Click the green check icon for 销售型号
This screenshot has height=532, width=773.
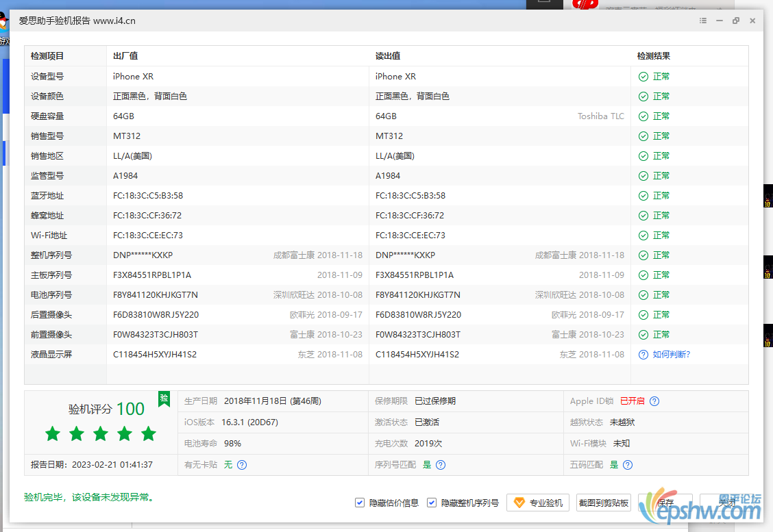tap(643, 136)
